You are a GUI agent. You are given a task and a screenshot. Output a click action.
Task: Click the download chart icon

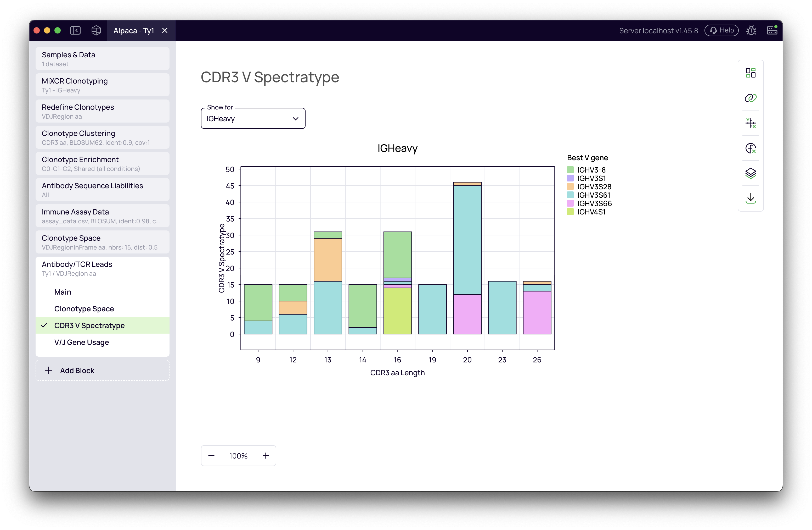coord(750,198)
